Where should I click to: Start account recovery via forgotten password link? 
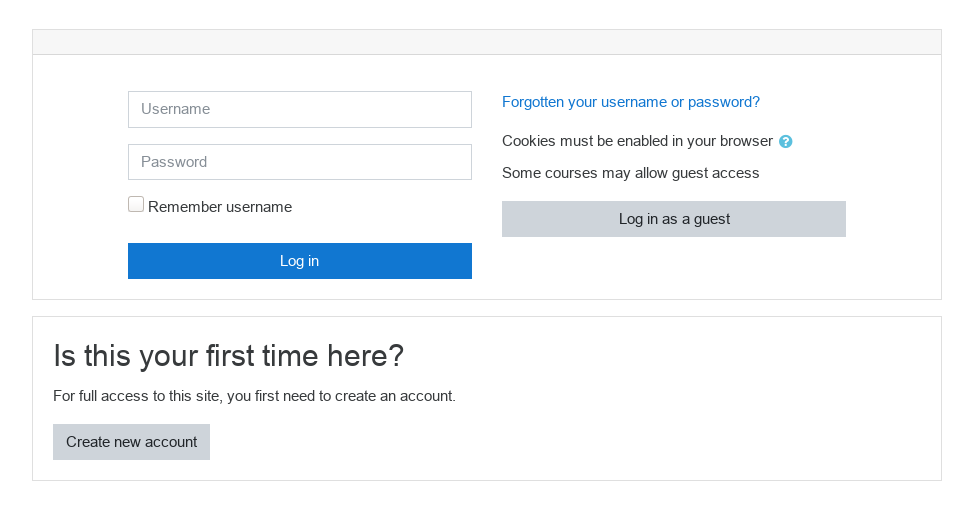coord(630,102)
